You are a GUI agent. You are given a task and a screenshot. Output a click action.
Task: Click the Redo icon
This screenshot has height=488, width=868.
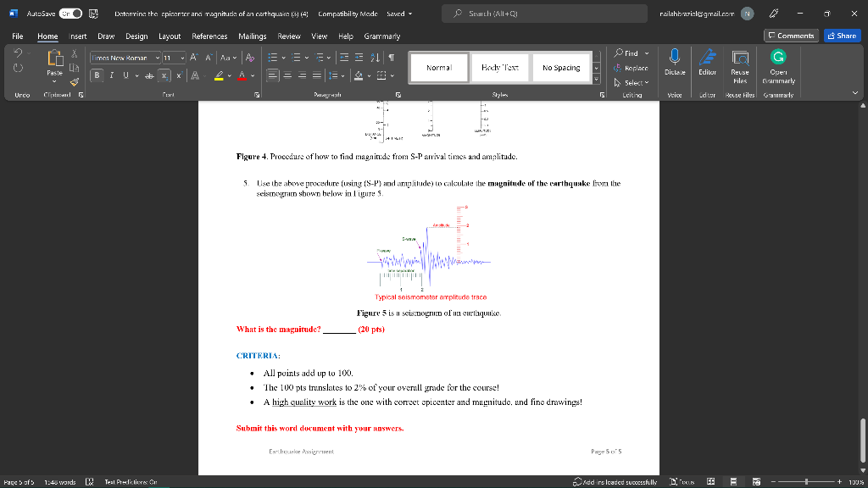point(18,68)
